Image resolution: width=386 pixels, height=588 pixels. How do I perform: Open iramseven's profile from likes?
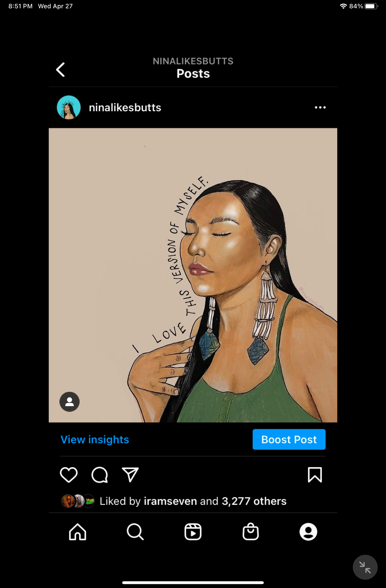[x=170, y=501]
